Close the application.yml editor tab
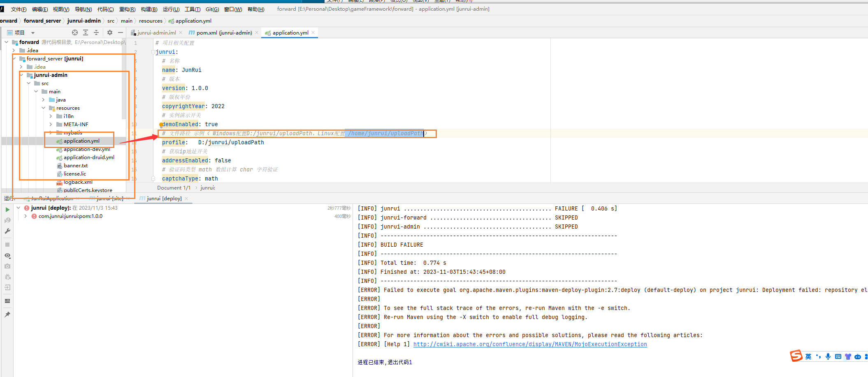Screen dimensions: 868x377 tap(313, 32)
